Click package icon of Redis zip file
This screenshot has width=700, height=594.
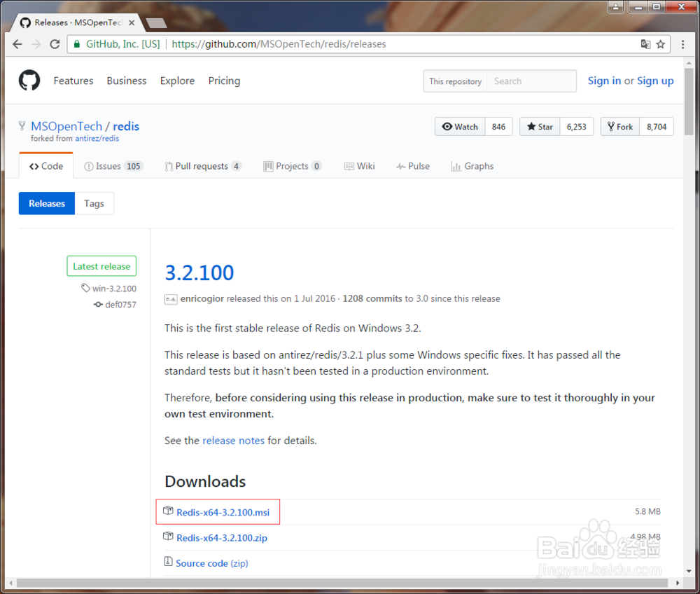pos(168,537)
